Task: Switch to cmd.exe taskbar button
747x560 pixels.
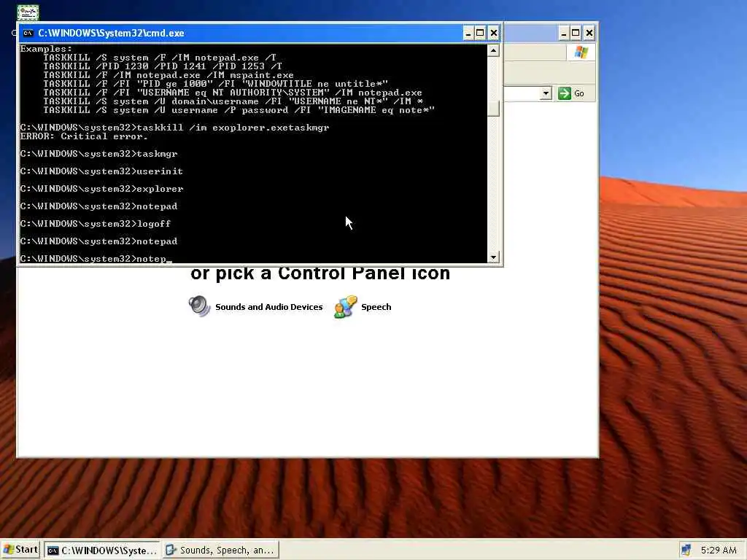Action: (x=102, y=551)
